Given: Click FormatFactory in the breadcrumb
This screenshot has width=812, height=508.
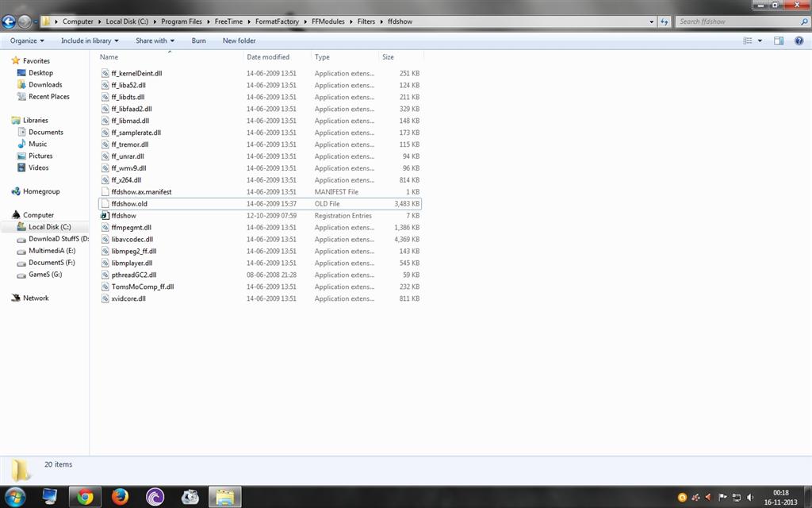Looking at the screenshot, I should (x=277, y=21).
